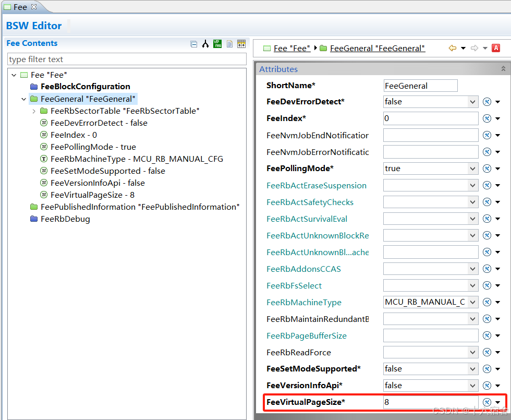
Task: Click the Fee "Fee" breadcrumb link
Action: tap(291, 49)
